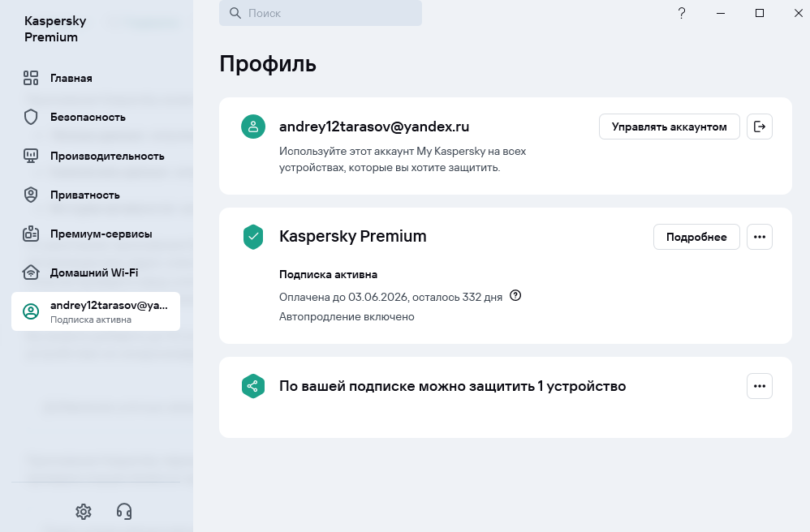Click the Подробнее button
Screen dimensions: 810x532
pyautogui.click(x=696, y=237)
